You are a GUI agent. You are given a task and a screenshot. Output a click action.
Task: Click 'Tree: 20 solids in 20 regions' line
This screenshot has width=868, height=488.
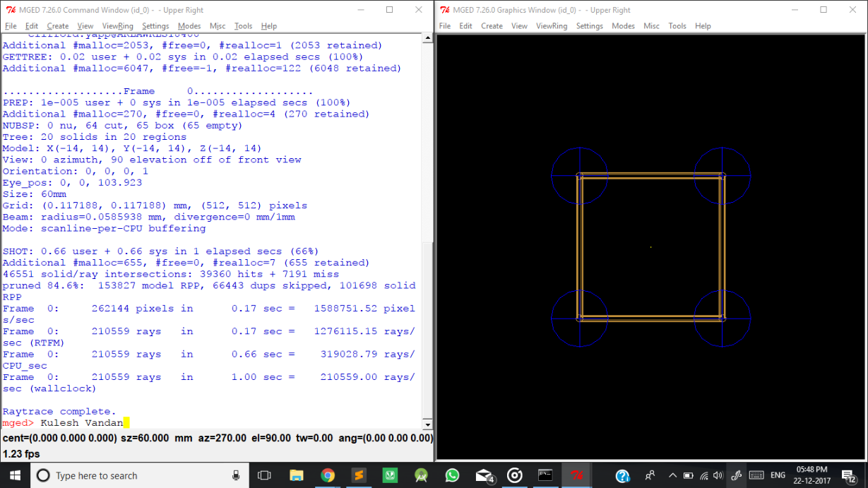coord(95,137)
